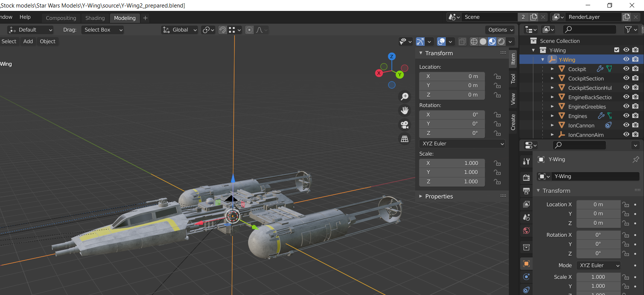
Task: Disable IonCannon in renders
Action: [635, 125]
